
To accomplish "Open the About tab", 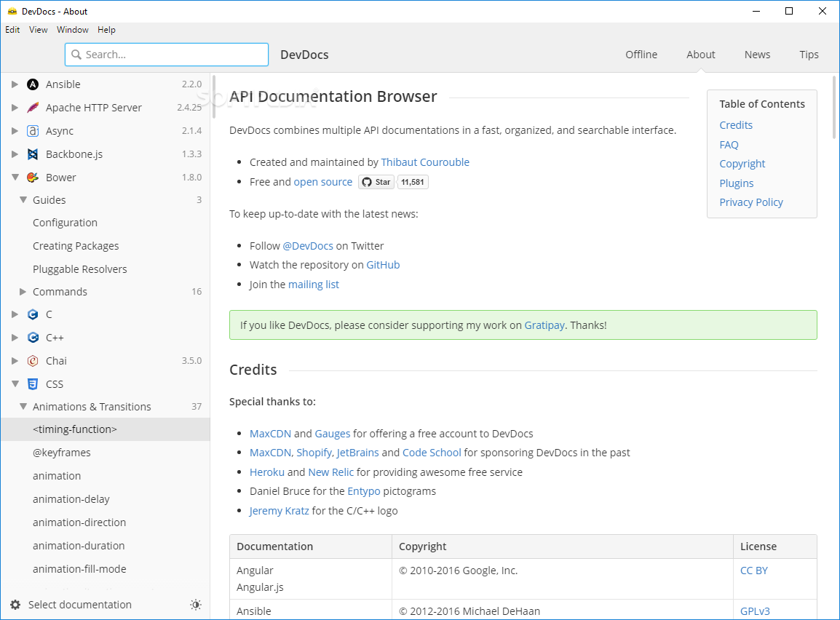I will click(701, 55).
